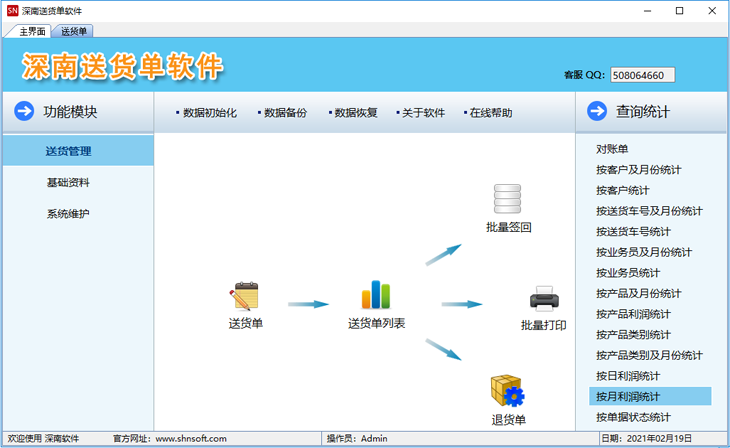The height and width of the screenshot is (448, 730).
Task: Choose 数据备份 in the toolbar
Action: 285,113
